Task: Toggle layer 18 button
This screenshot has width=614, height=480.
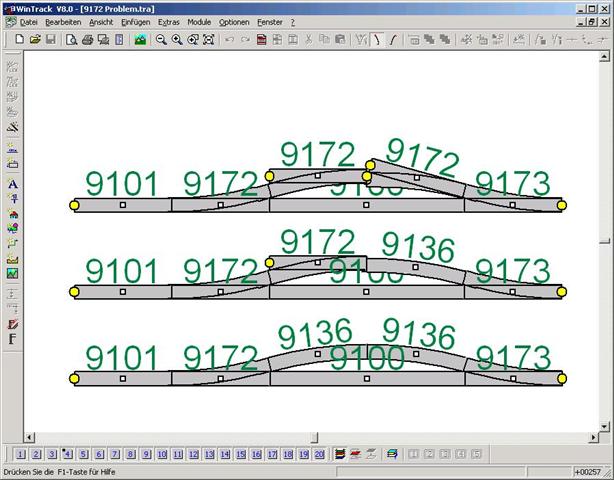Action: click(288, 454)
